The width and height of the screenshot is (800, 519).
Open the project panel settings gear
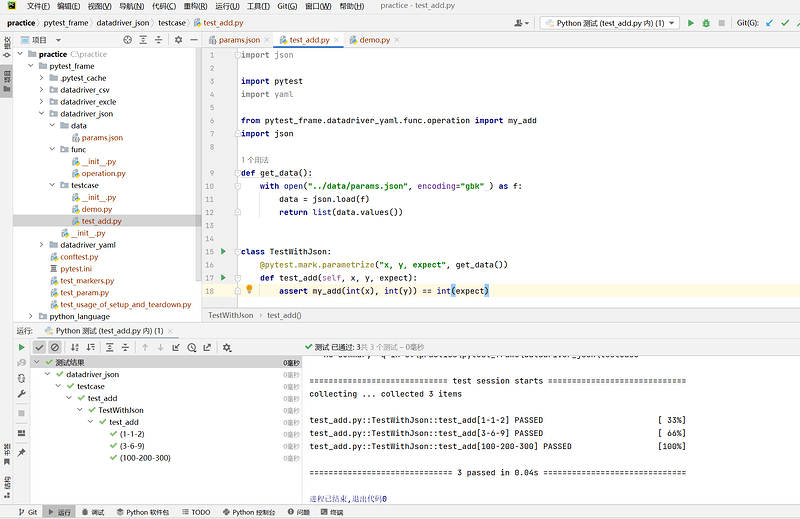point(178,40)
